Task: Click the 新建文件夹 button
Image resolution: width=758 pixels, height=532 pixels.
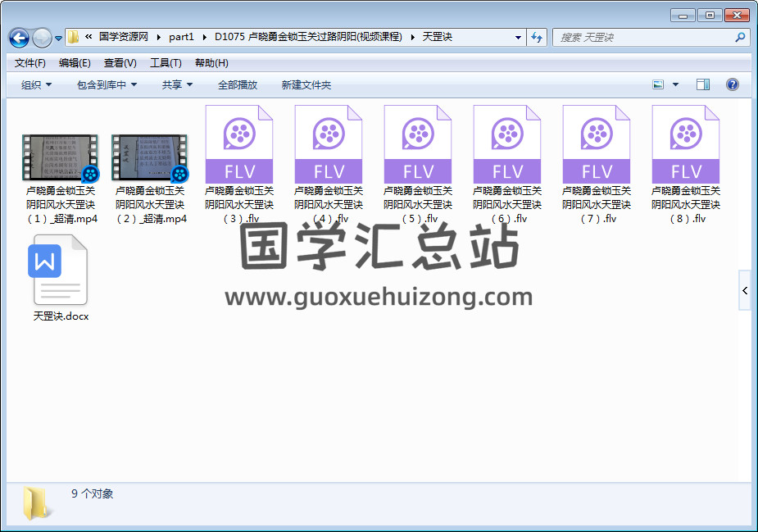Action: [306, 84]
